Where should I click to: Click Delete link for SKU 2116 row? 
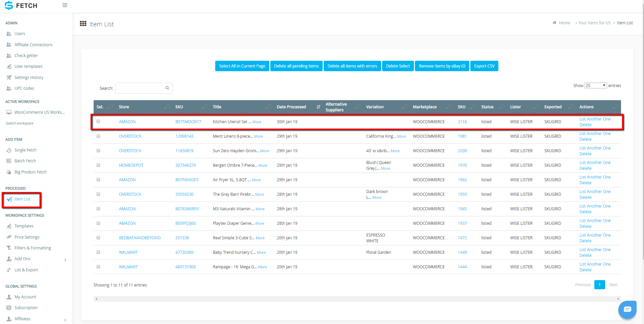585,125
